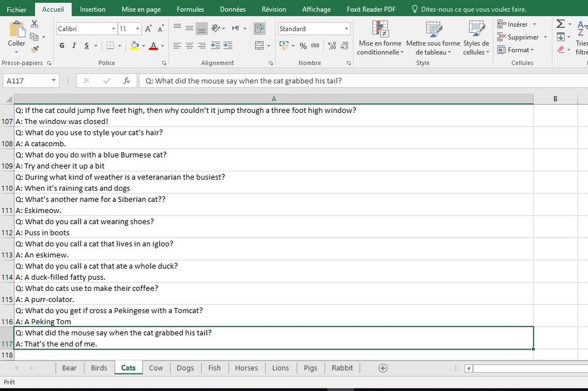Click the add decimal places icon
This screenshot has height=391, width=588.
(332, 46)
